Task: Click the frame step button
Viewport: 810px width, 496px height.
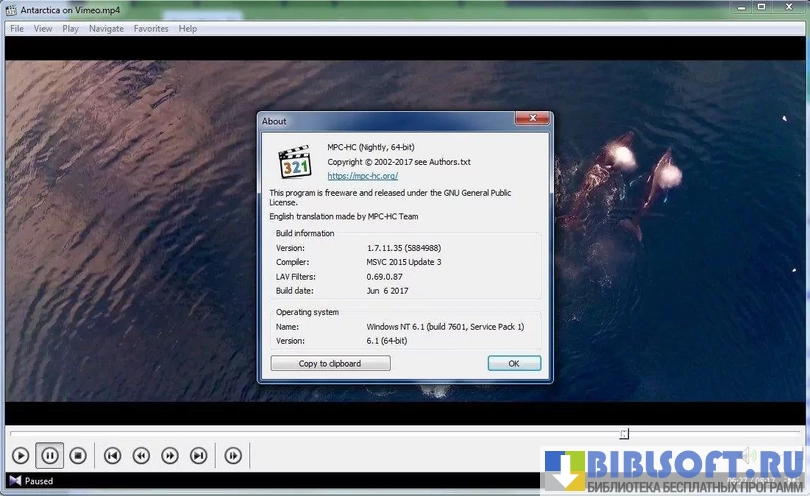Action: [233, 456]
